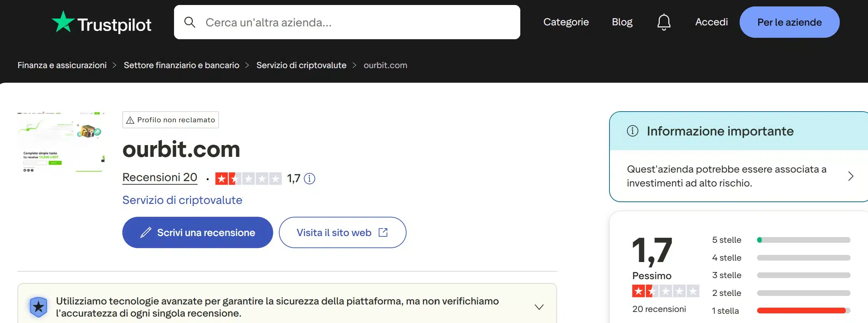Image resolution: width=868 pixels, height=323 pixels.
Task: Click Accedi to sign in
Action: [711, 22]
